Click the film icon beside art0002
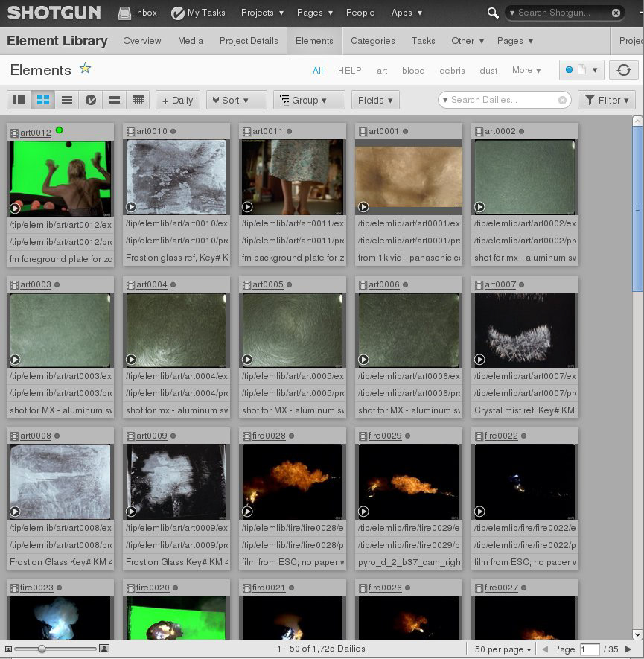644x659 pixels. click(479, 132)
